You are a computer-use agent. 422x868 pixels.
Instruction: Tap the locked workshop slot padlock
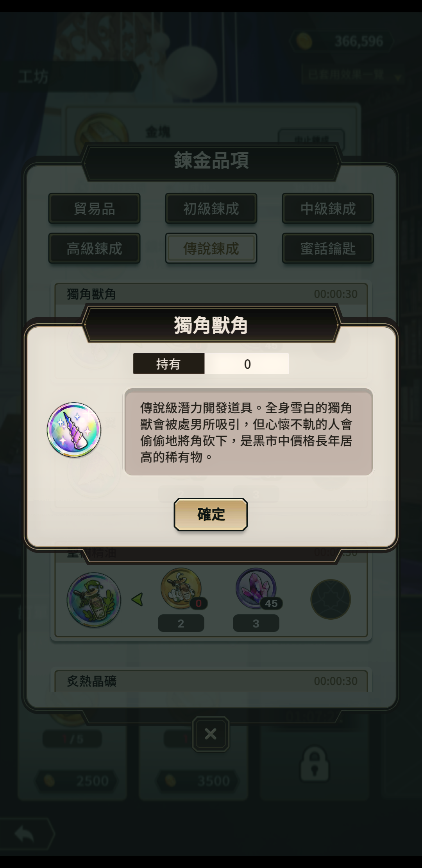(314, 764)
